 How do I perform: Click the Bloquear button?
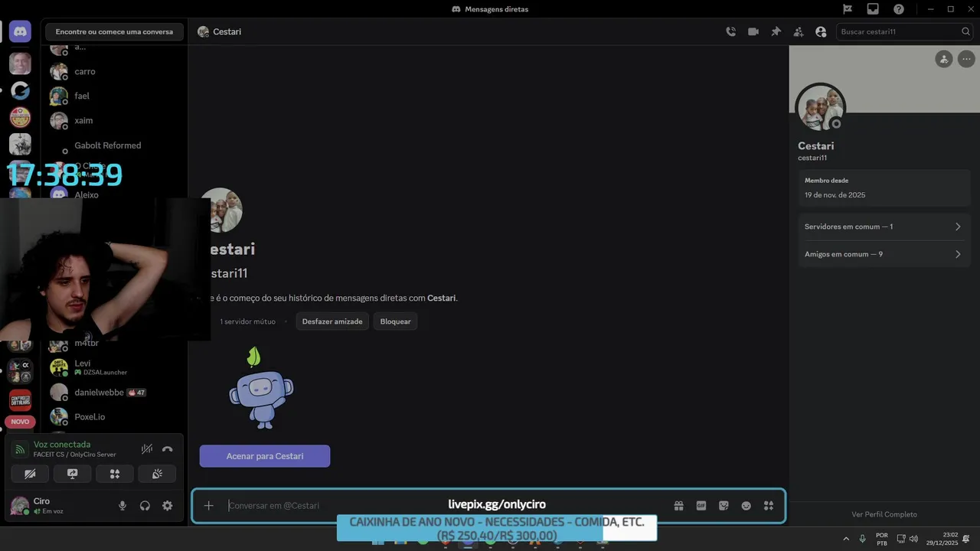pyautogui.click(x=396, y=321)
